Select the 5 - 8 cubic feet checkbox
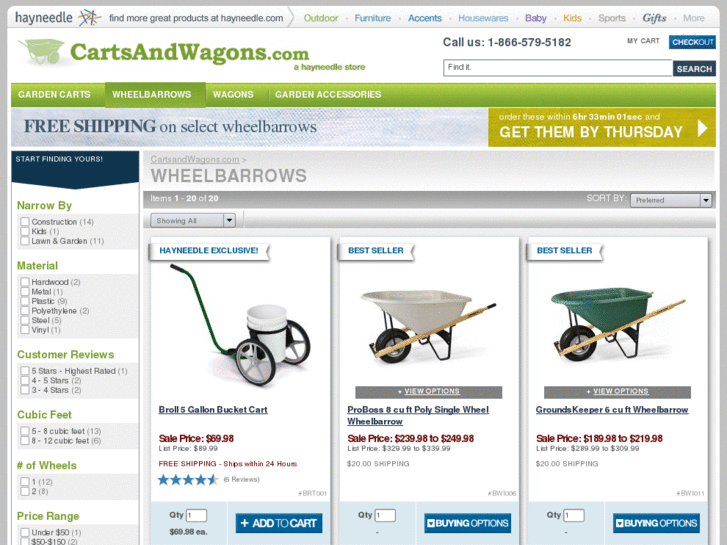 pyautogui.click(x=25, y=431)
